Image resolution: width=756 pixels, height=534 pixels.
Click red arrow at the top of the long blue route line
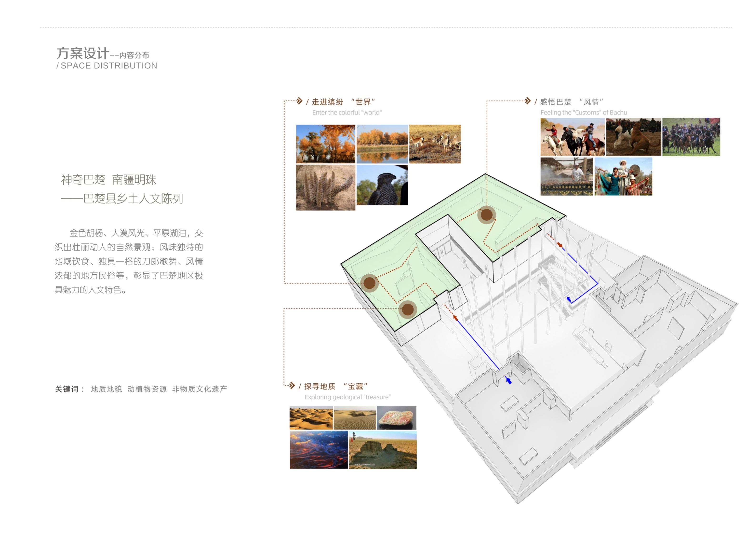(456, 317)
